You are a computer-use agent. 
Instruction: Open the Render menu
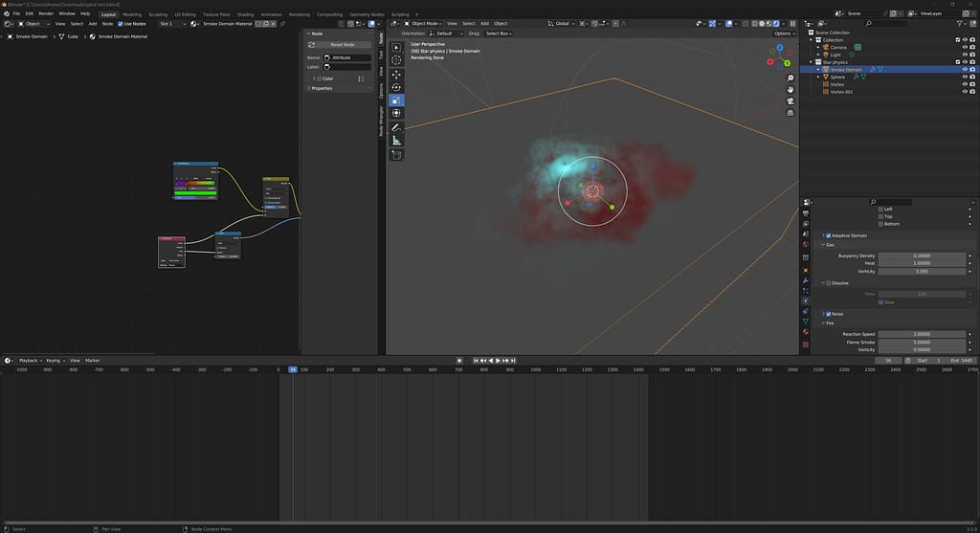coord(46,13)
